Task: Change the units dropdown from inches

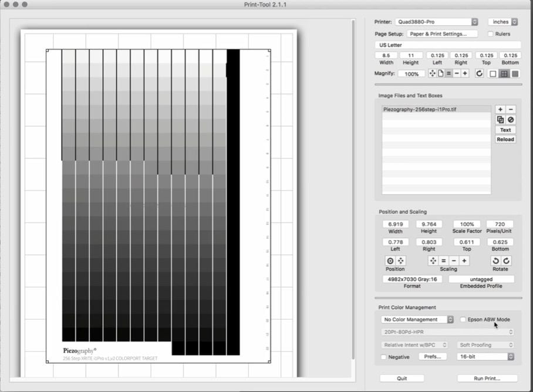Action: (x=502, y=22)
